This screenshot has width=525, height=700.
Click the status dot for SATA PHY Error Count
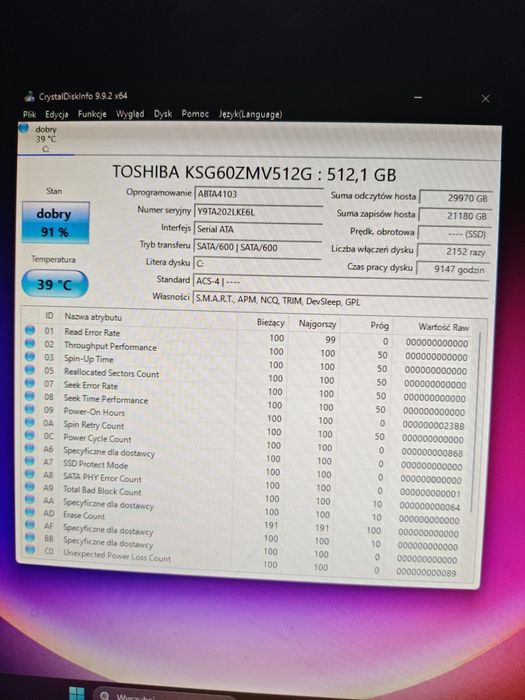pyautogui.click(x=30, y=473)
